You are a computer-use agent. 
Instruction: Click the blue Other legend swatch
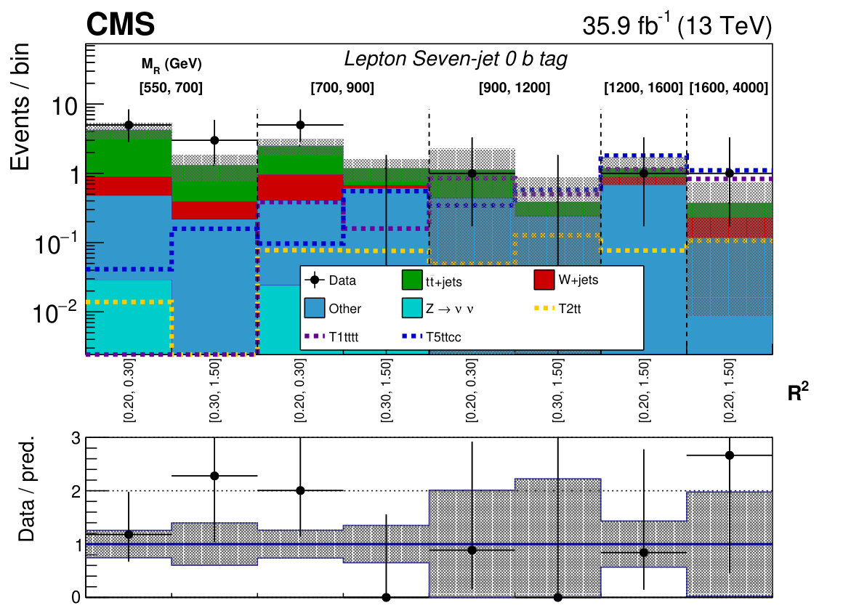[x=315, y=308]
